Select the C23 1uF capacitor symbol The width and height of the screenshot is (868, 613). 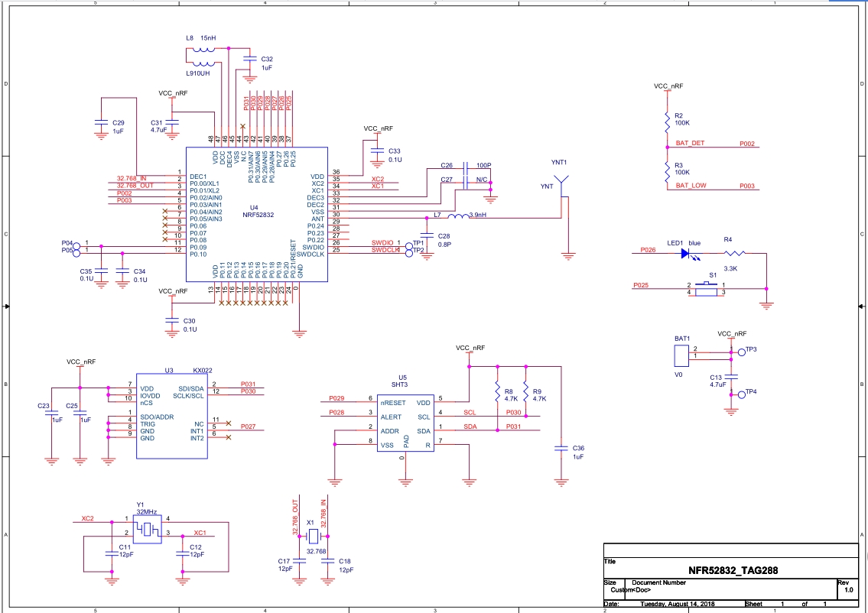click(x=51, y=412)
